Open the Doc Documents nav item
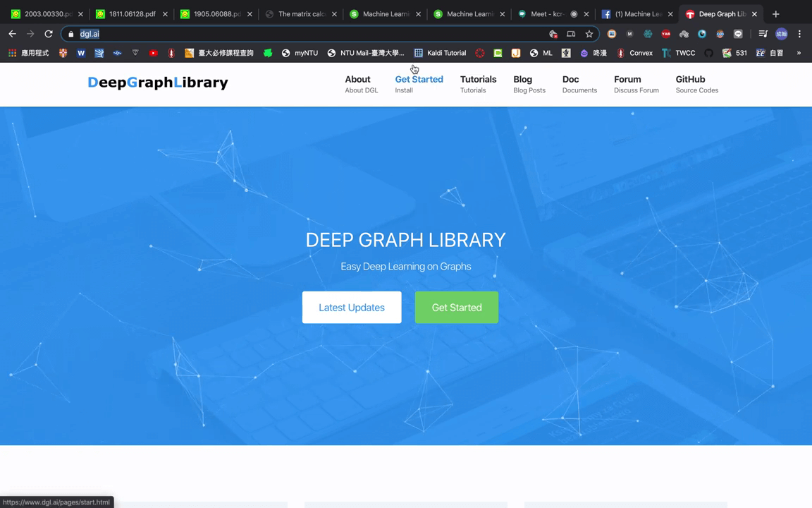 pyautogui.click(x=579, y=84)
